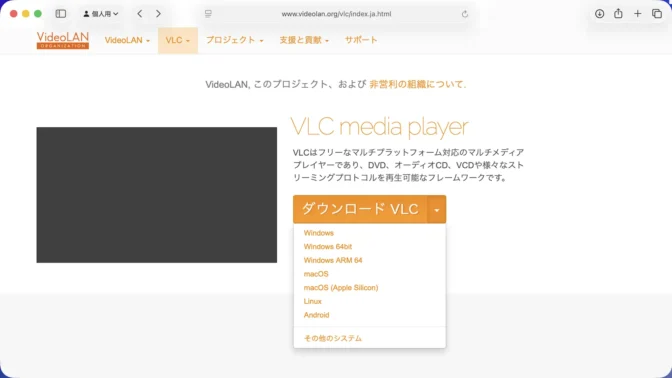Go forward with the right arrow
672x378 pixels.
158,14
